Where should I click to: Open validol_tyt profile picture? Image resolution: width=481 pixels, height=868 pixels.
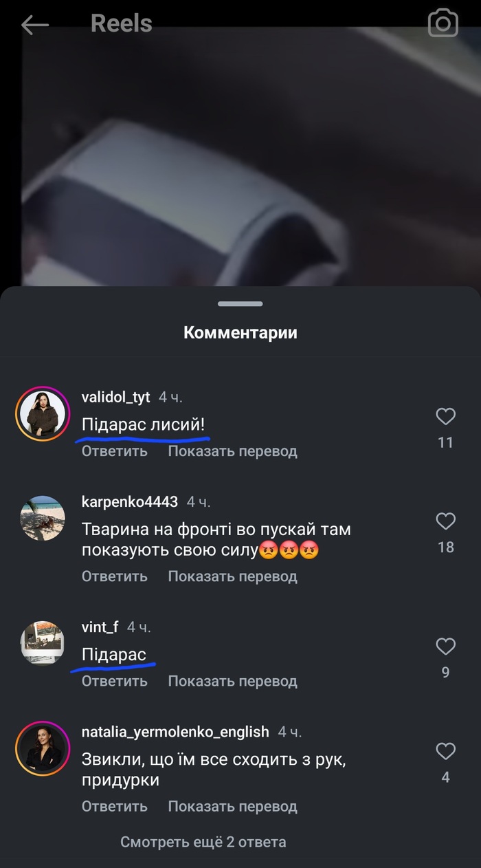pos(43,413)
